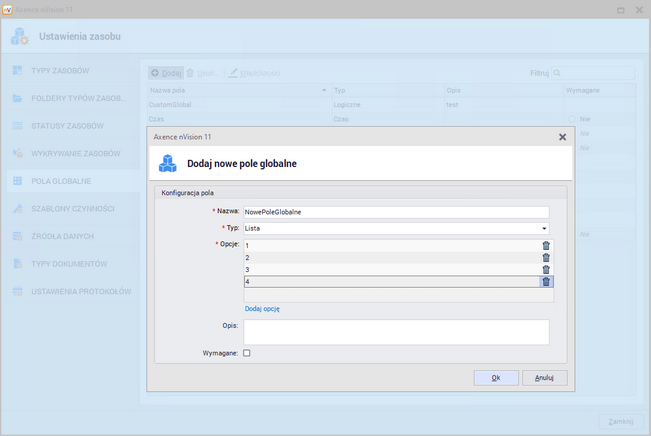Viewport: 651px width, 436px height.
Task: Open the Typy dokumentów section
Action: tap(68, 263)
